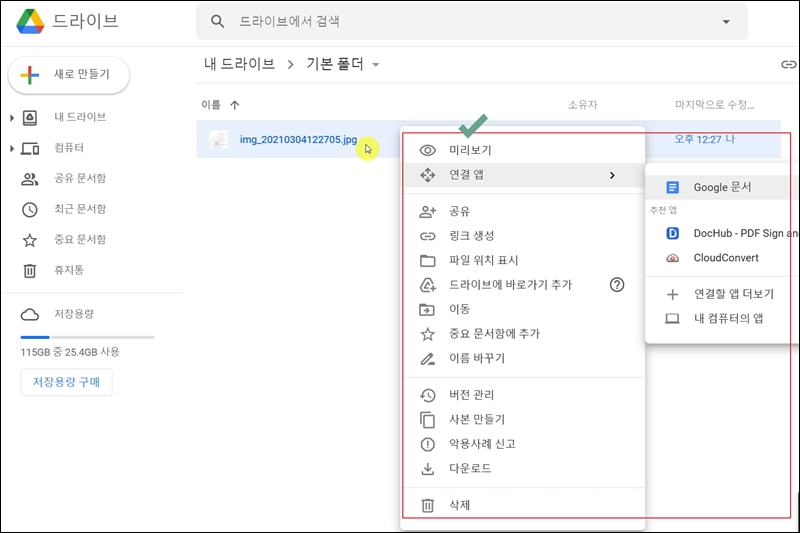Click the 내 드라이브 breadcrumb

(239, 64)
